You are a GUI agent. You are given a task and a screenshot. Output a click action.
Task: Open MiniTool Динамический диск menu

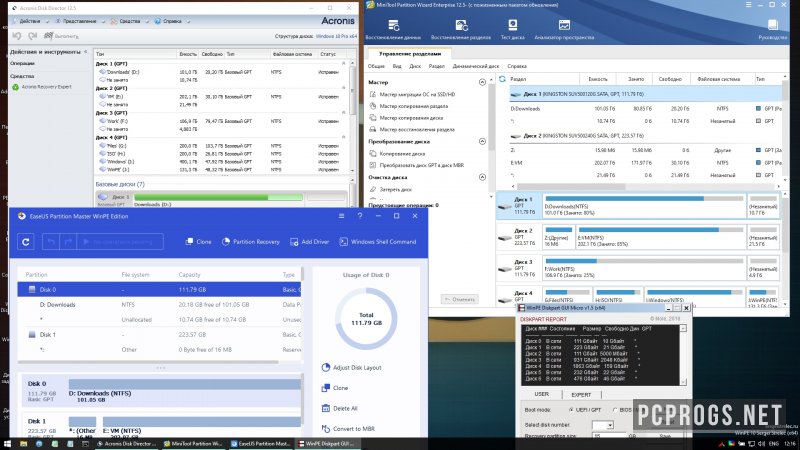[476, 66]
